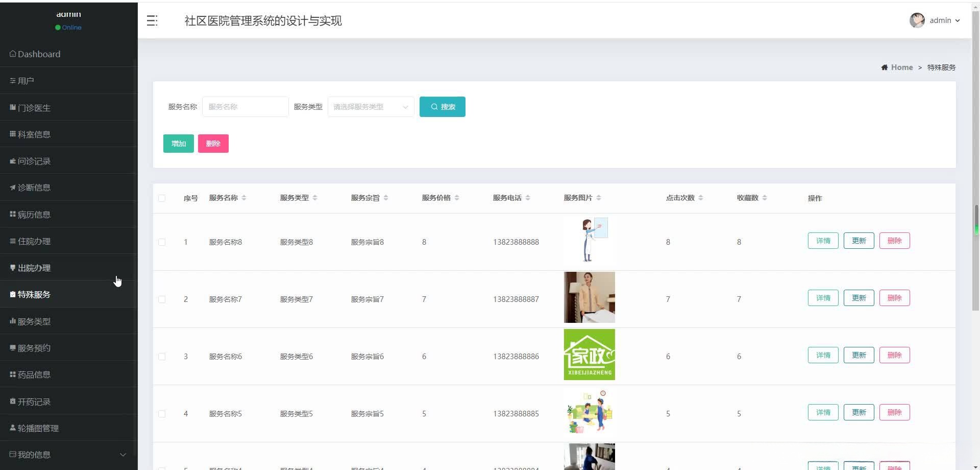Open the cleaning illustration for 服务名称5
This screenshot has height=470, width=980.
pyautogui.click(x=589, y=412)
